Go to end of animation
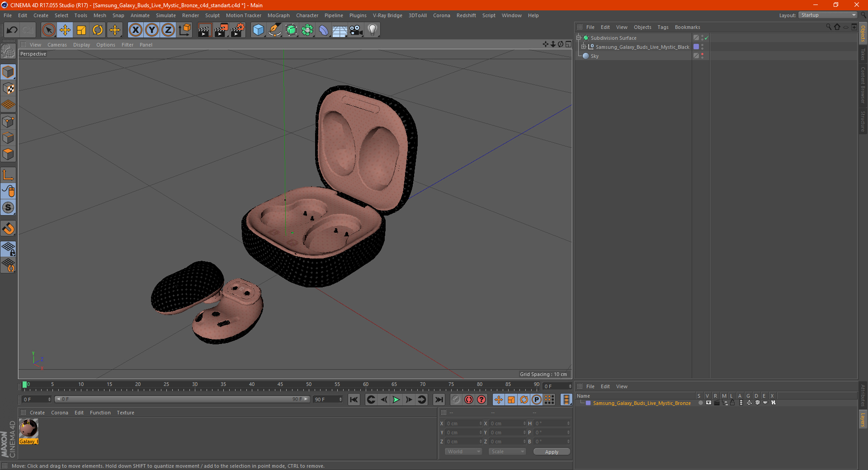The width and height of the screenshot is (868, 470). point(439,399)
